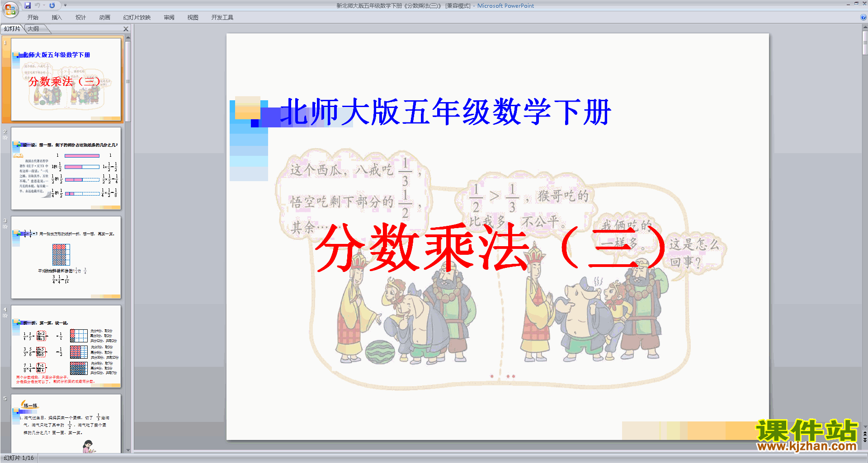The image size is (868, 463).
Task: Open the 视图 ribbon tab
Action: coord(193,18)
